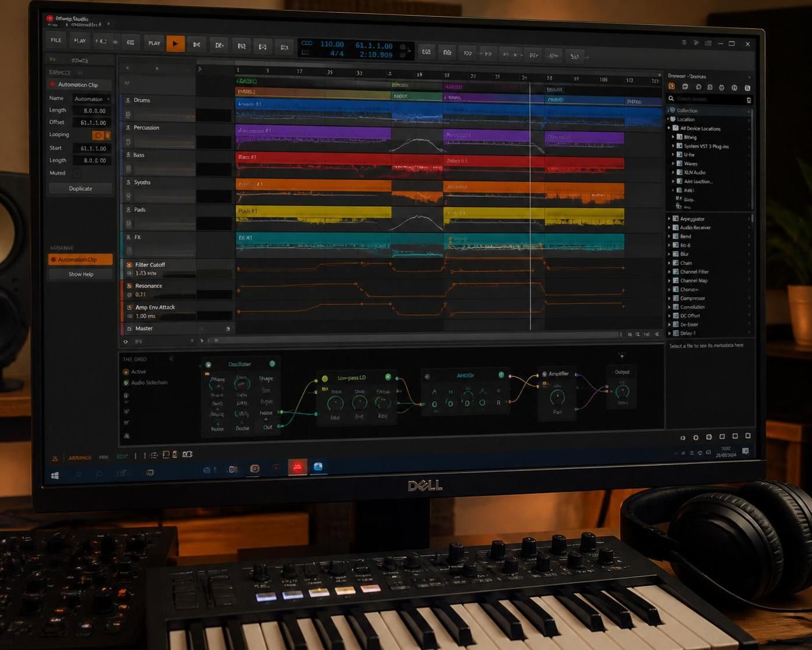Click the second browser category icon
812x650 pixels.
(x=685, y=87)
